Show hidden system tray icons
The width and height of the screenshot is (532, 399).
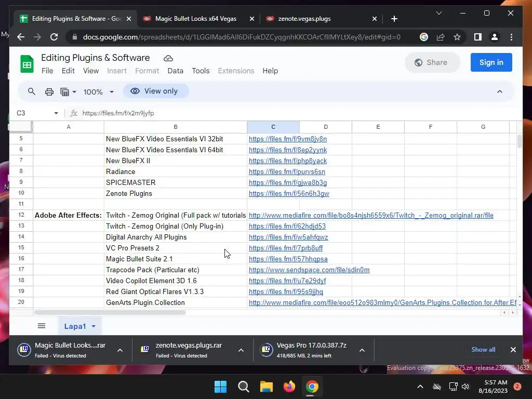coord(420,387)
